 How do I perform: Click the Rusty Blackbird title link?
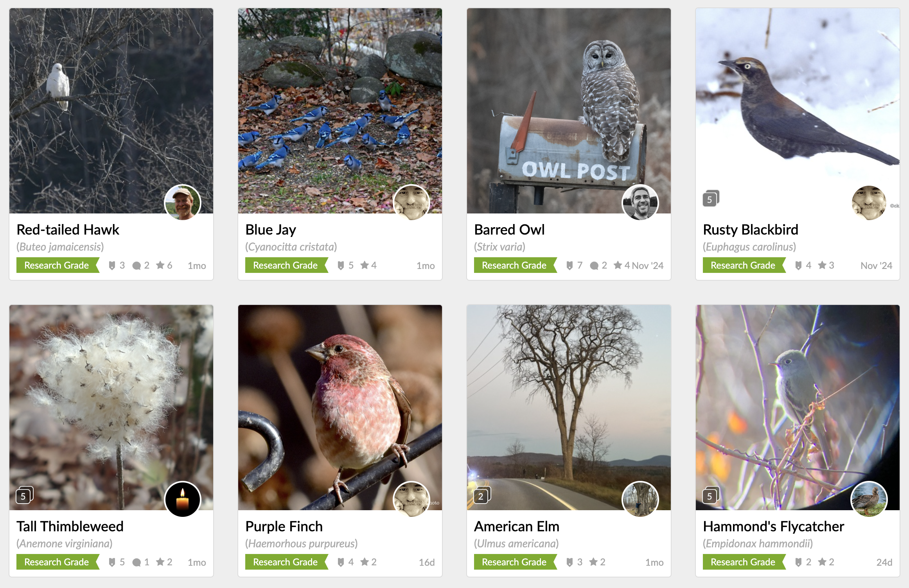click(750, 230)
